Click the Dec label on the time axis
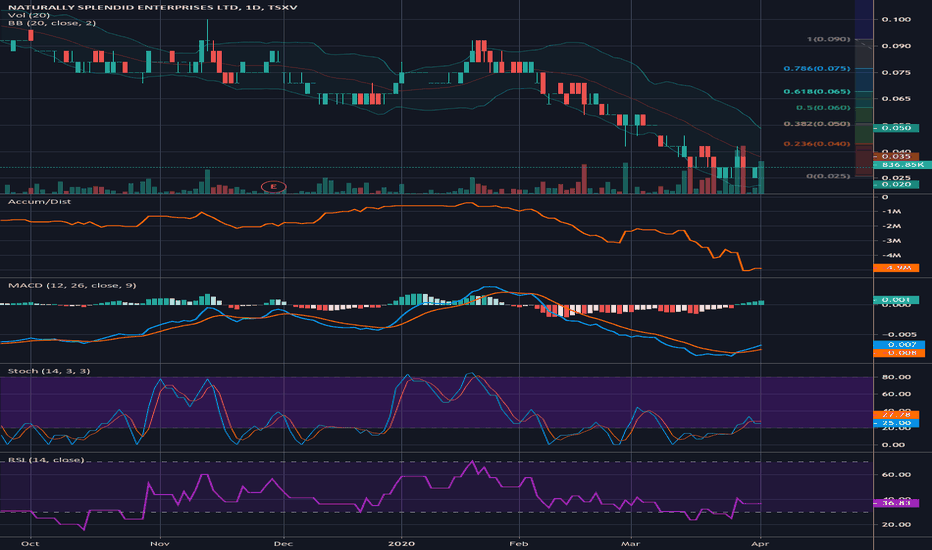This screenshot has height=550, width=932. point(284,543)
